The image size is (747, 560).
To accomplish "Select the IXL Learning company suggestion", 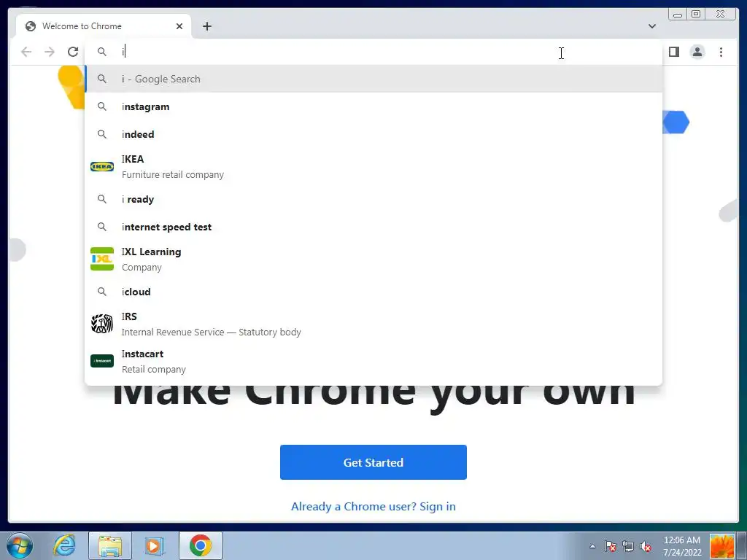I will tap(373, 259).
